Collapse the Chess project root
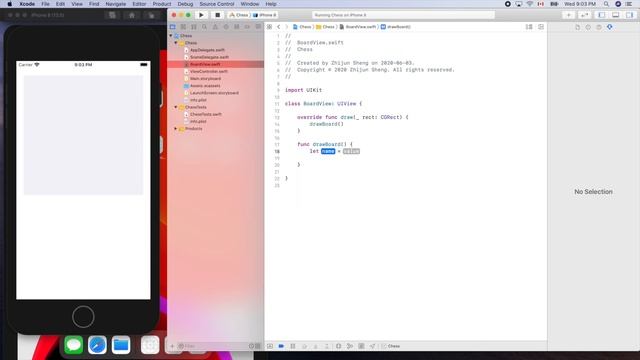This screenshot has height=360, width=640. coord(171,36)
